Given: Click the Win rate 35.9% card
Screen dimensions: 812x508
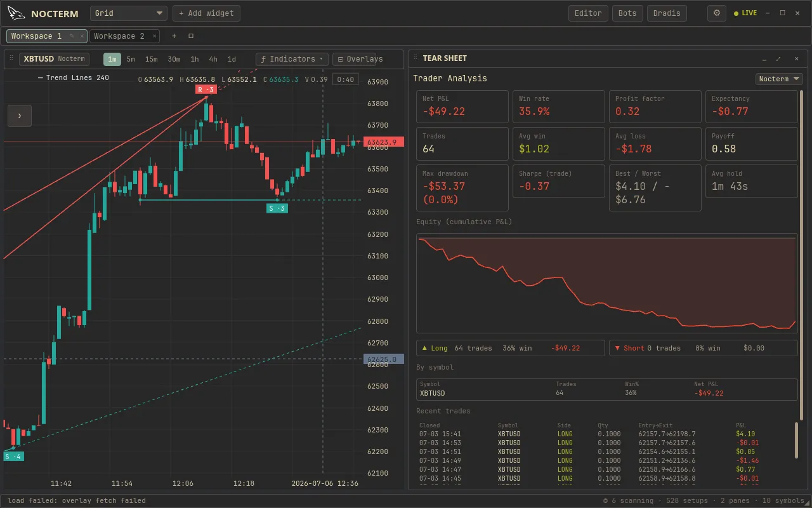Looking at the screenshot, I should [559, 106].
